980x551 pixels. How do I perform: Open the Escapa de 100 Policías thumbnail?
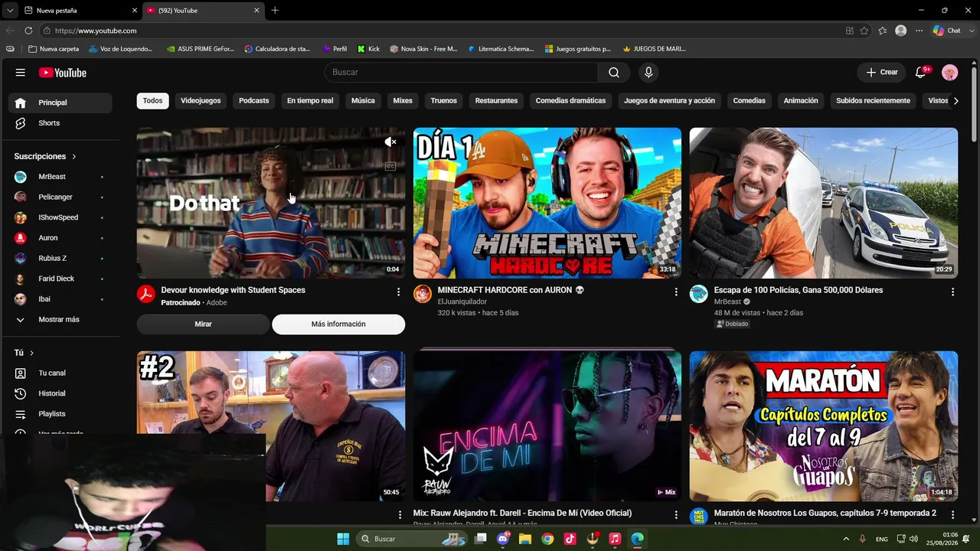(x=824, y=203)
